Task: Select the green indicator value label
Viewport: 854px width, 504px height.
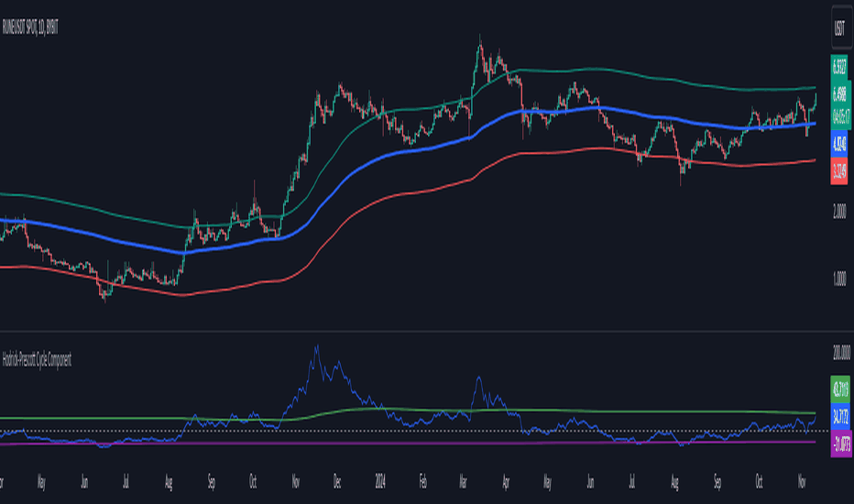Action: tap(840, 389)
